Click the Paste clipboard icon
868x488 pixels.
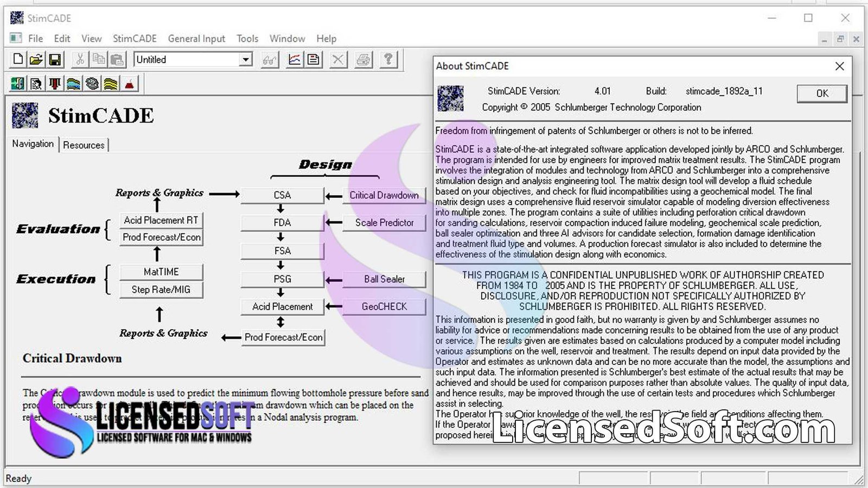point(117,59)
